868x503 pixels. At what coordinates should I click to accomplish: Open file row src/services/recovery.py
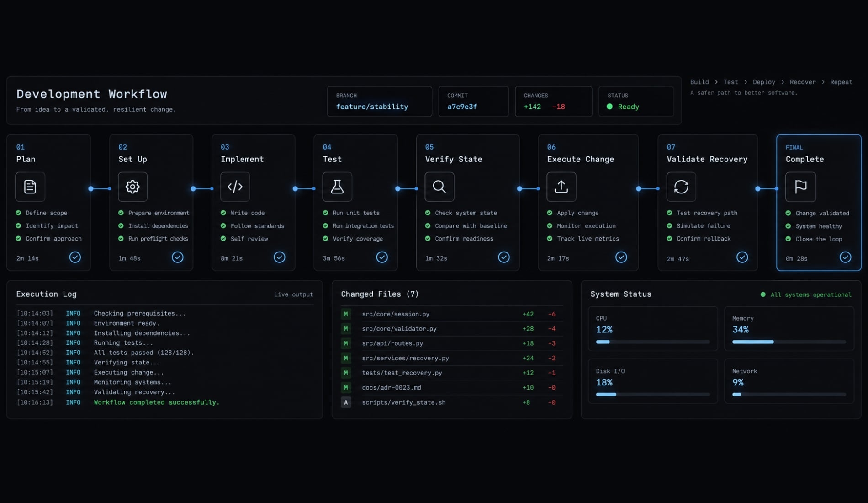pos(451,358)
